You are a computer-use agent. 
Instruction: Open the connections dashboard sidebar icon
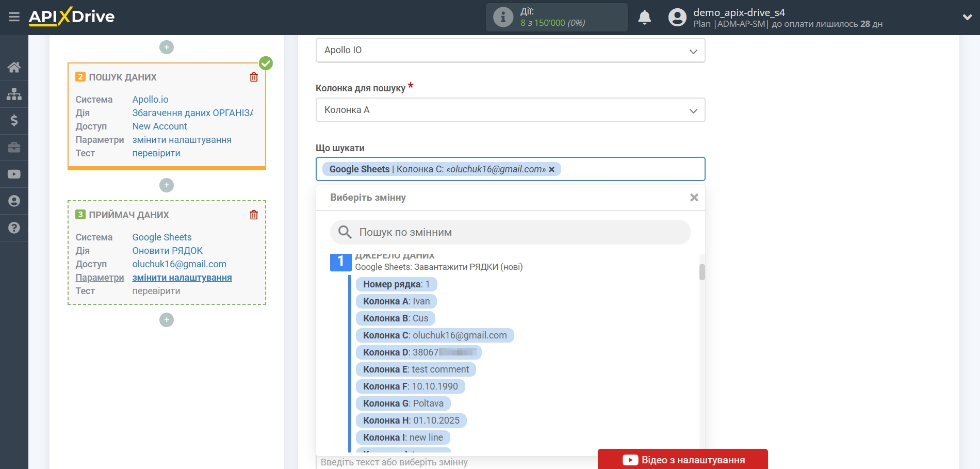point(14,94)
